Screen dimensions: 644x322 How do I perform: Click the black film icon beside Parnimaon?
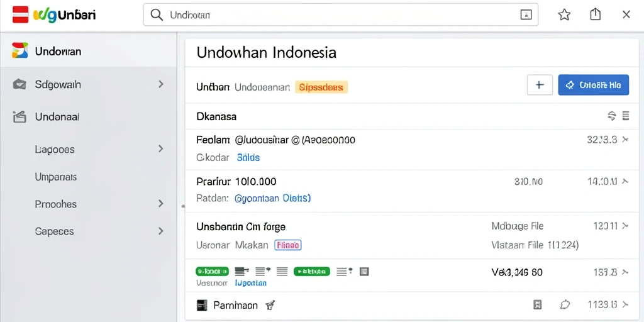(201, 305)
